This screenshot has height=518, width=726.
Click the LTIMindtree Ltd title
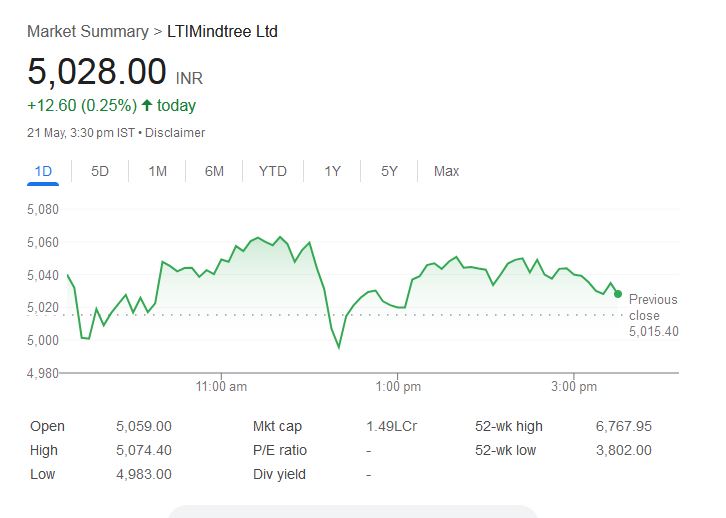(222, 31)
